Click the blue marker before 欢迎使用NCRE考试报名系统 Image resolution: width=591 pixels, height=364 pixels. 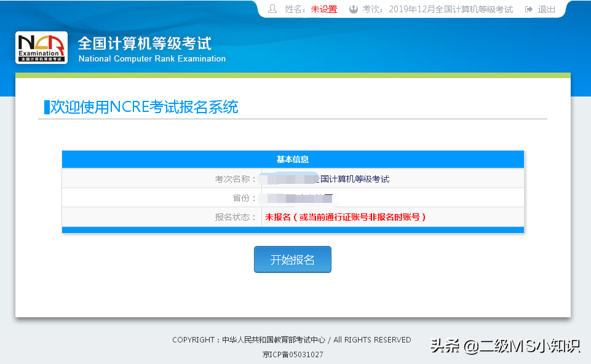click(x=45, y=107)
